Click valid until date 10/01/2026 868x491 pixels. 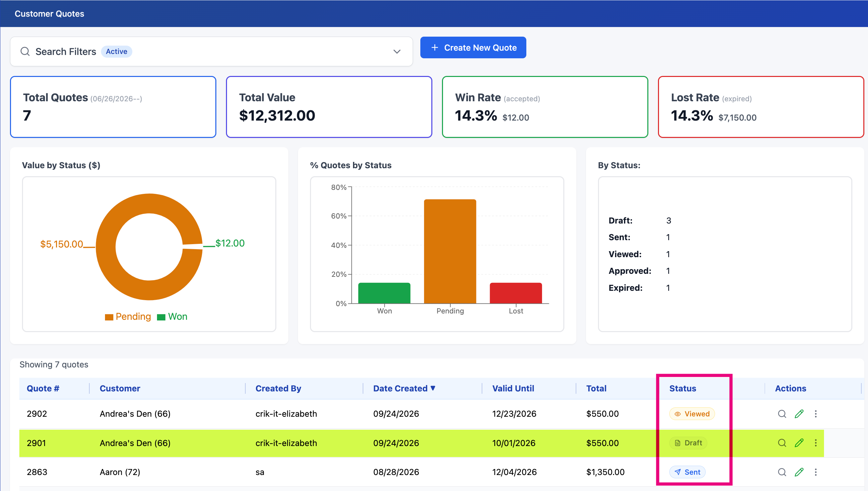pos(513,443)
